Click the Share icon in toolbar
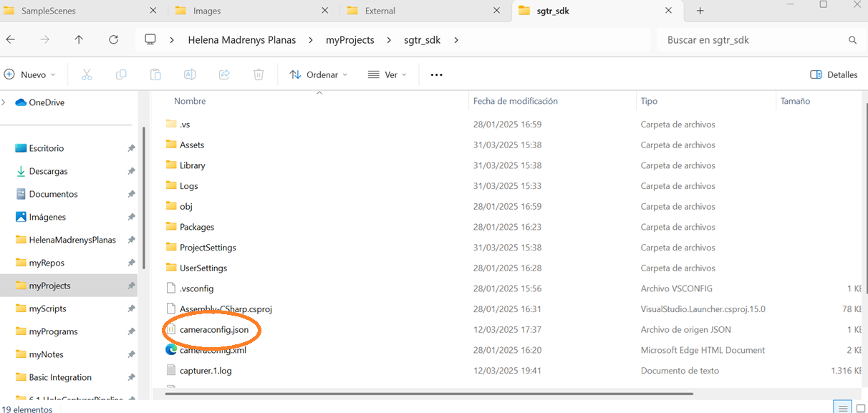This screenshot has width=868, height=413. pos(224,74)
